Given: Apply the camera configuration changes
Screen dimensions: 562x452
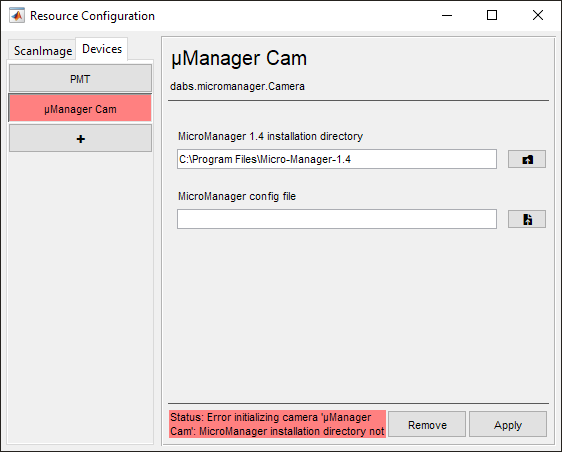Looking at the screenshot, I should coord(508,424).
